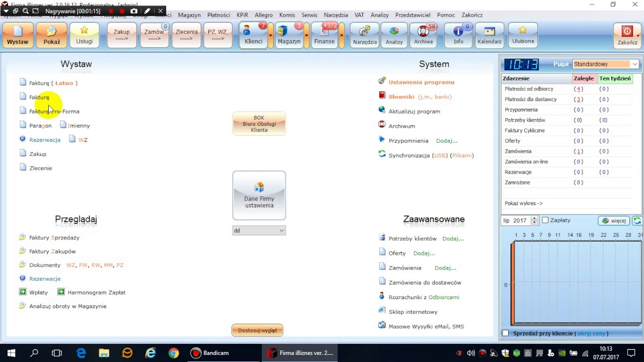Pause the Bandicam recording
The height and width of the screenshot is (362, 644).
pos(111,11)
